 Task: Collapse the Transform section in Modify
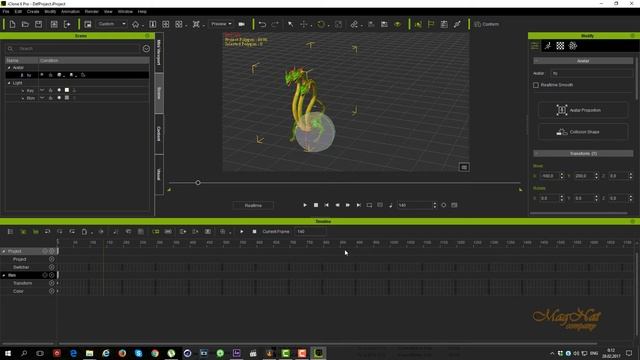point(537,154)
